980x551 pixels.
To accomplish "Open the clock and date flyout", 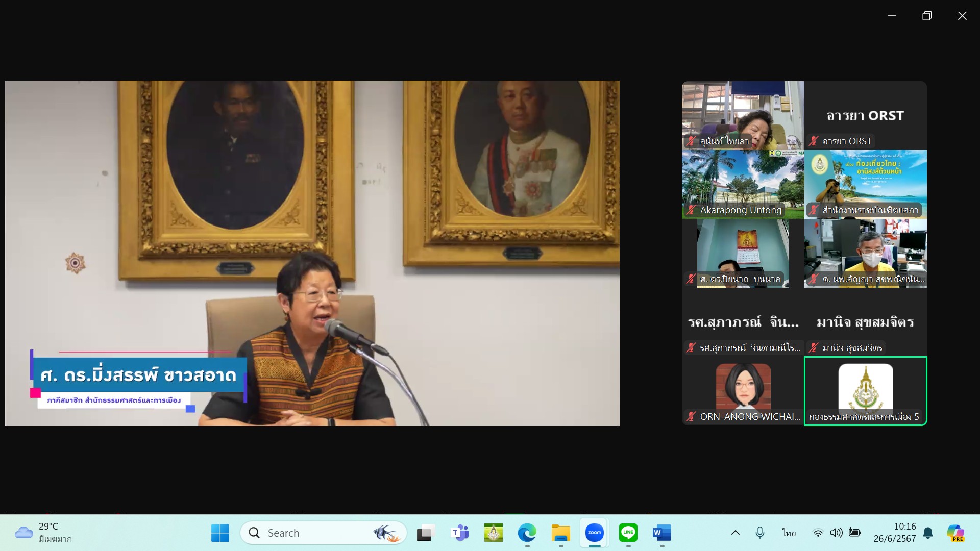I will (894, 533).
